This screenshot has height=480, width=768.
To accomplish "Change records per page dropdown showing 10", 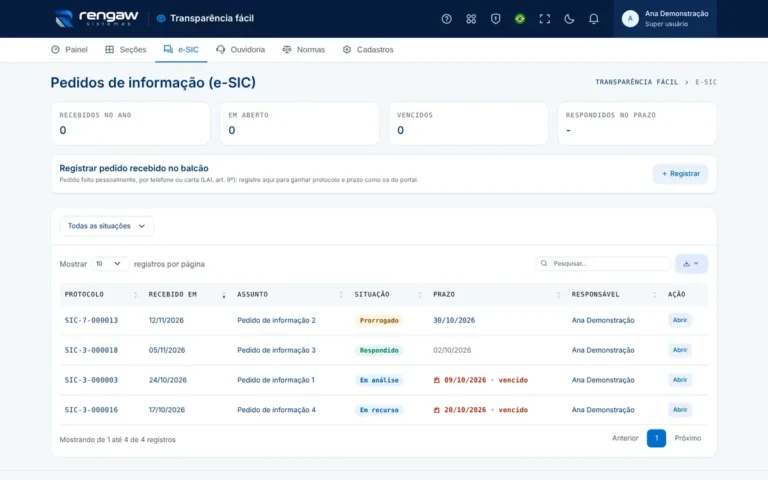I will [x=110, y=264].
